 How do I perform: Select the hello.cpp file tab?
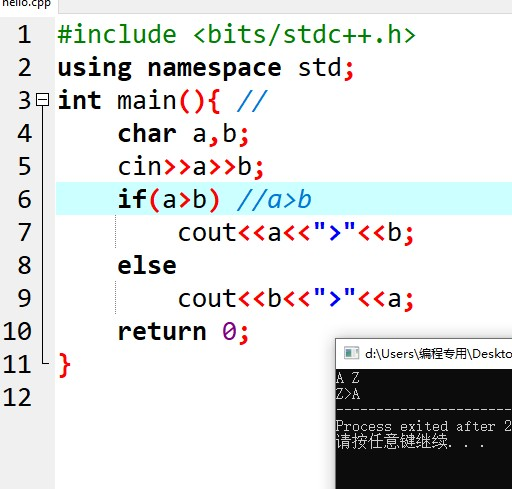(x=27, y=4)
